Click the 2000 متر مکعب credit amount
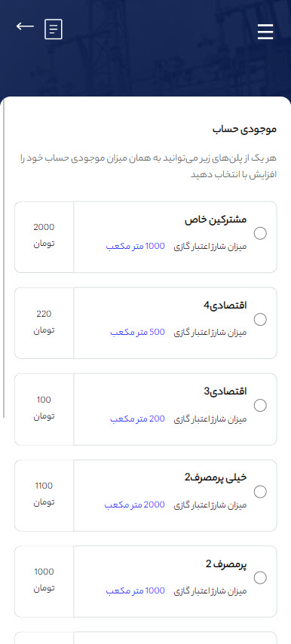 click(135, 505)
